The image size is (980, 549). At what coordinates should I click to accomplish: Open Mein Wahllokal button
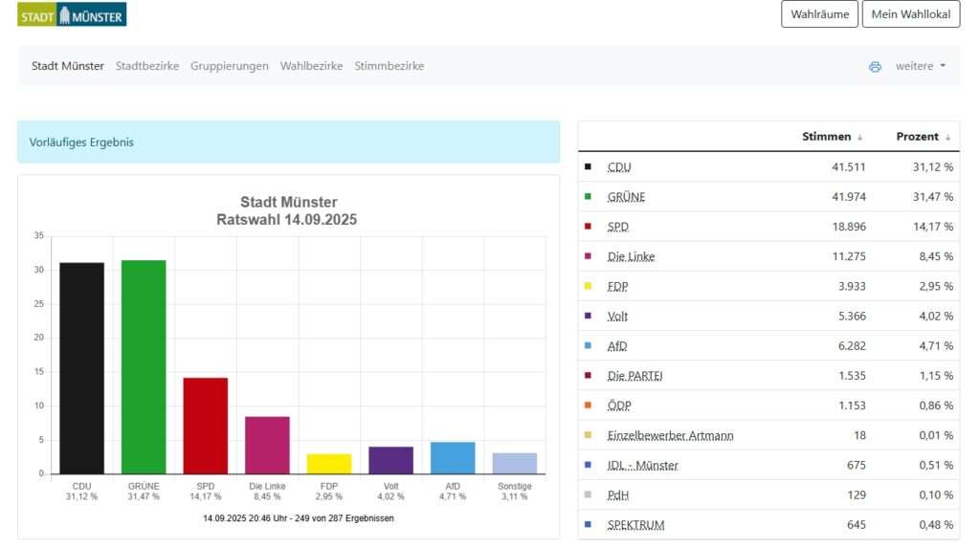[910, 14]
